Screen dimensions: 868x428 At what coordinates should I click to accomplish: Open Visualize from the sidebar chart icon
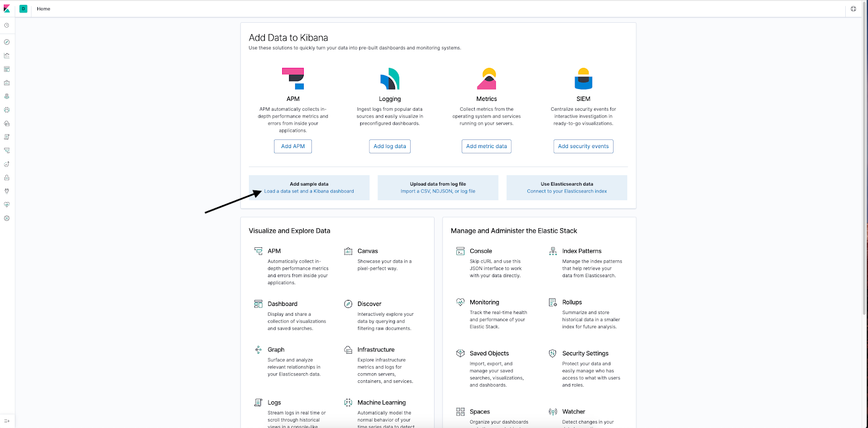[7, 55]
